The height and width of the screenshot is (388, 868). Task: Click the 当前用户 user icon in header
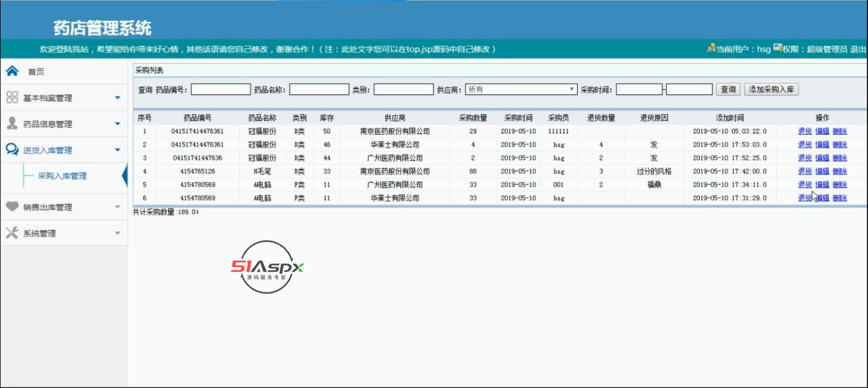(711, 48)
